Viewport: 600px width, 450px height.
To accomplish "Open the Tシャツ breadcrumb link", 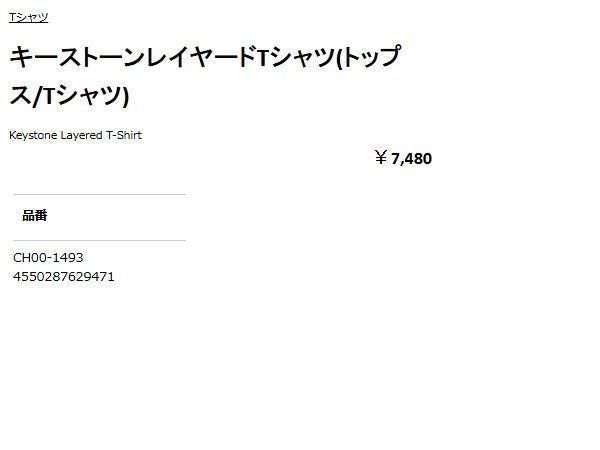I will 28,17.
